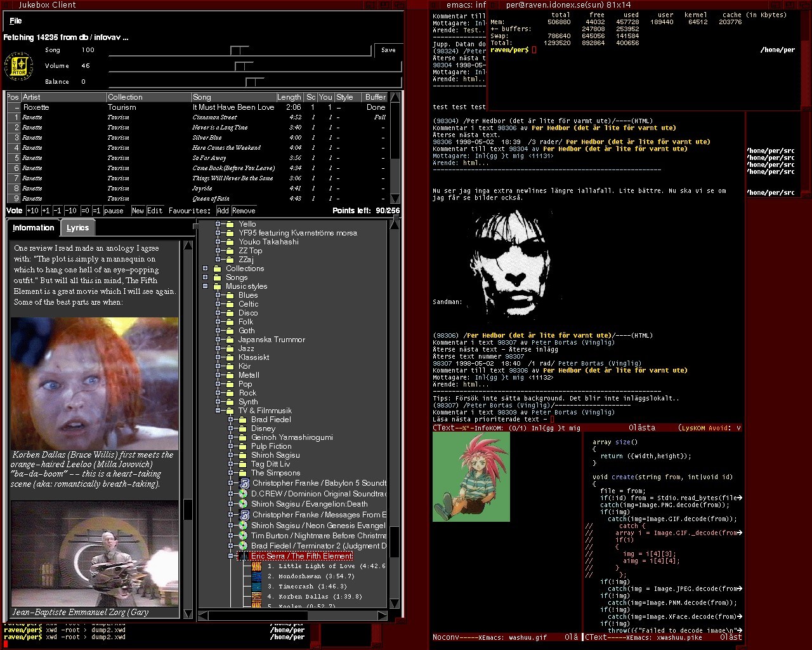The width and height of the screenshot is (812, 650).
Task: Collapse the Eric Serra / The Fifth Element node
Action: [x=231, y=556]
